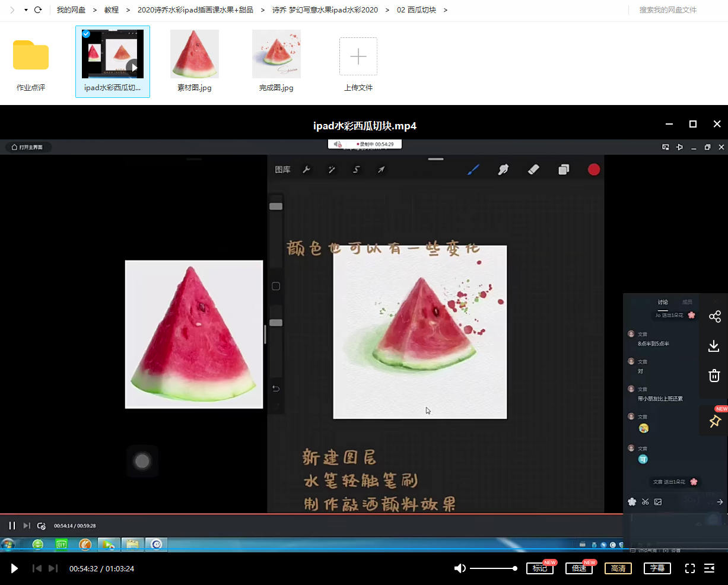
Task: Toggle 字幕 subtitles in the player
Action: point(657,568)
